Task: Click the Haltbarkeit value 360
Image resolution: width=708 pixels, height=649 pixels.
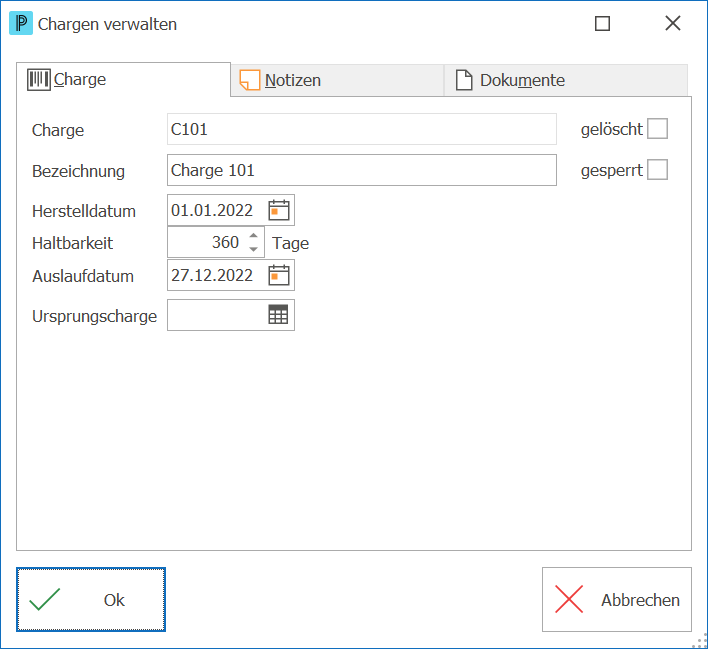Action: [225, 243]
